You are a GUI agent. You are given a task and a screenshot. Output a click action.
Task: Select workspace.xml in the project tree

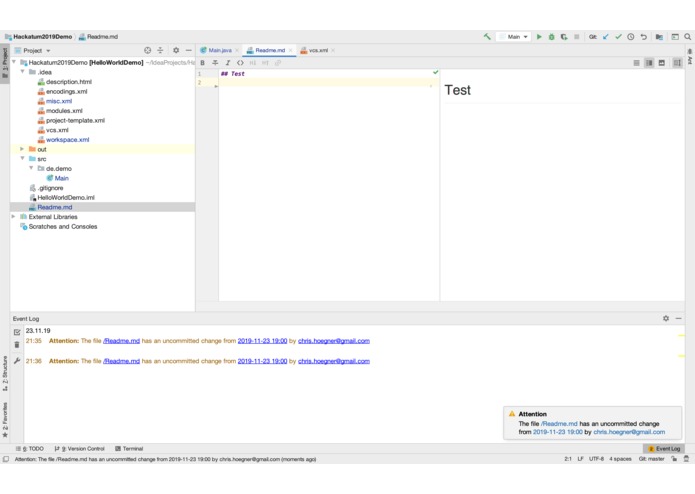pyautogui.click(x=67, y=140)
